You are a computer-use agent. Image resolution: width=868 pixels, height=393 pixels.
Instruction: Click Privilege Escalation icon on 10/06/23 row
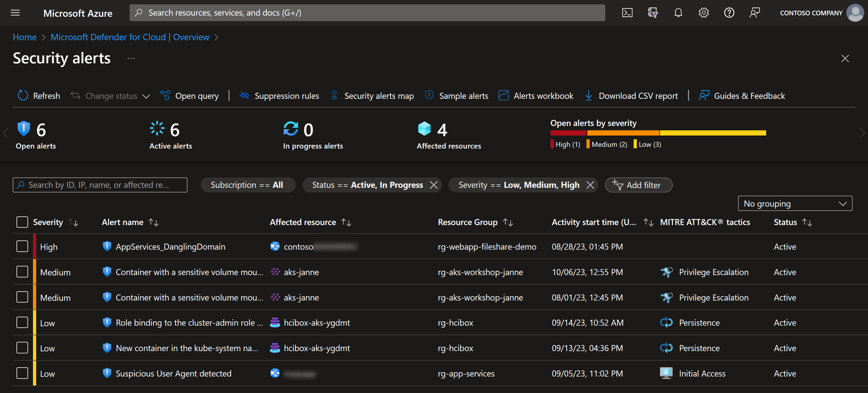tap(666, 272)
